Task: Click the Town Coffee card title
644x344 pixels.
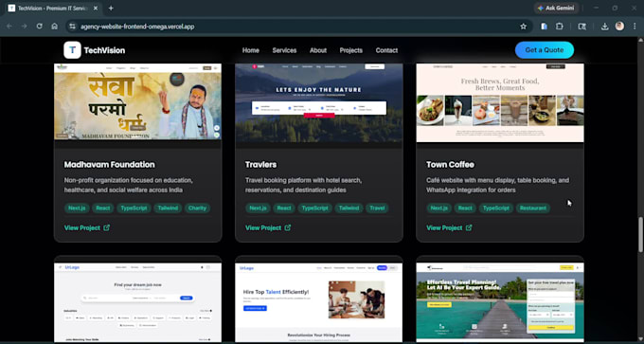Action: (450, 164)
